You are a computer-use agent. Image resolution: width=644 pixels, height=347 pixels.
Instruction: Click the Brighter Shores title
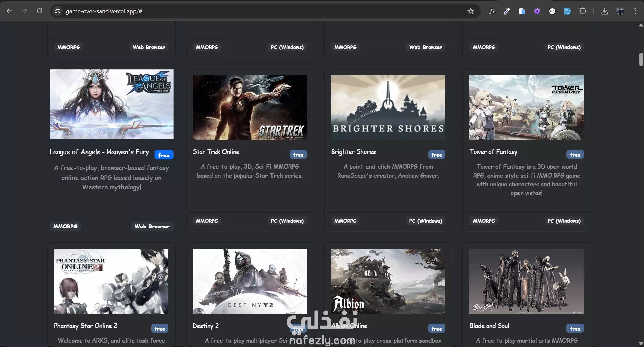click(353, 152)
